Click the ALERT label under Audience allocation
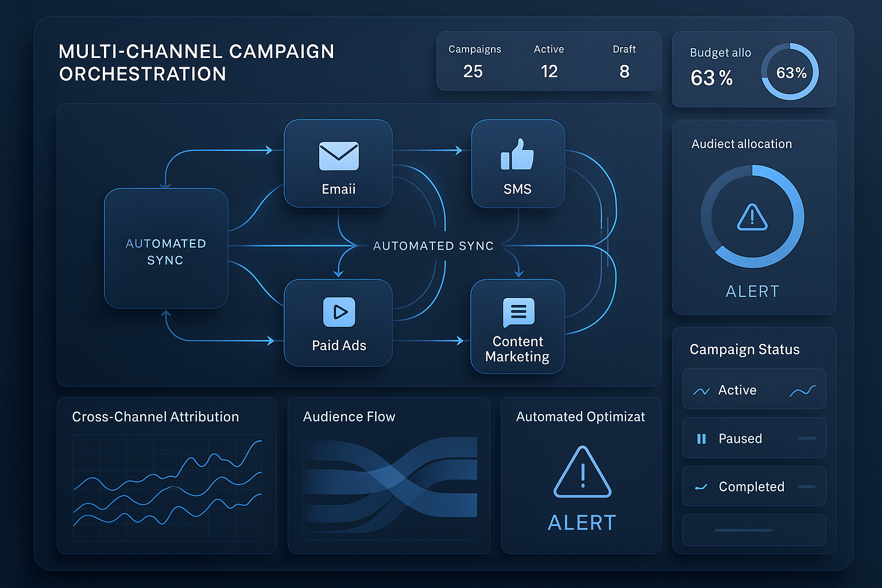Image resolution: width=882 pixels, height=588 pixels. (752, 292)
